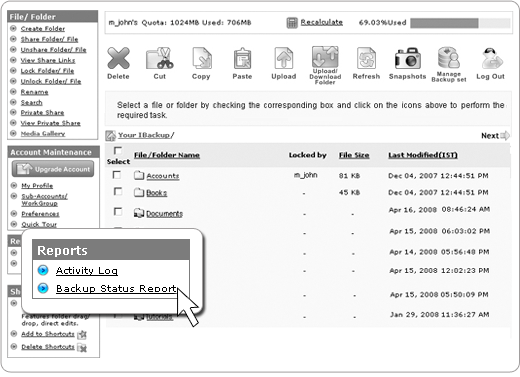Viewport: 520px width, 377px height.
Task: Open the Backup Status Report link
Action: [x=116, y=288]
